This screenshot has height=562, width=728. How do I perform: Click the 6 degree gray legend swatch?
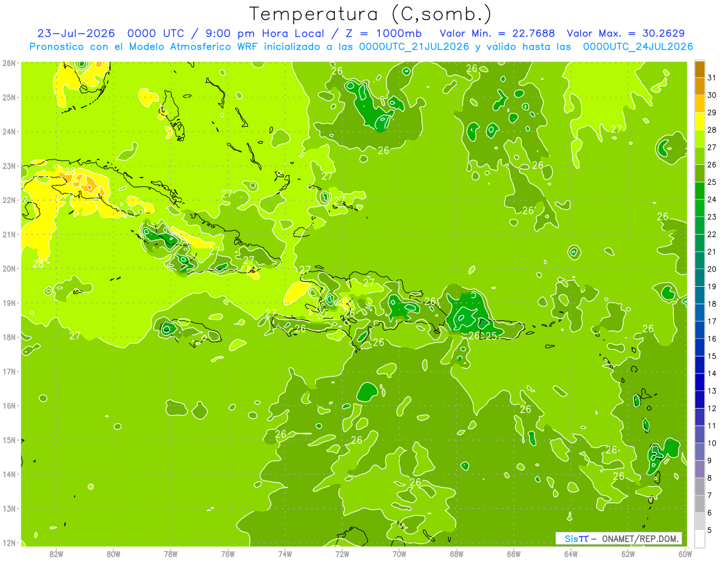[699, 504]
